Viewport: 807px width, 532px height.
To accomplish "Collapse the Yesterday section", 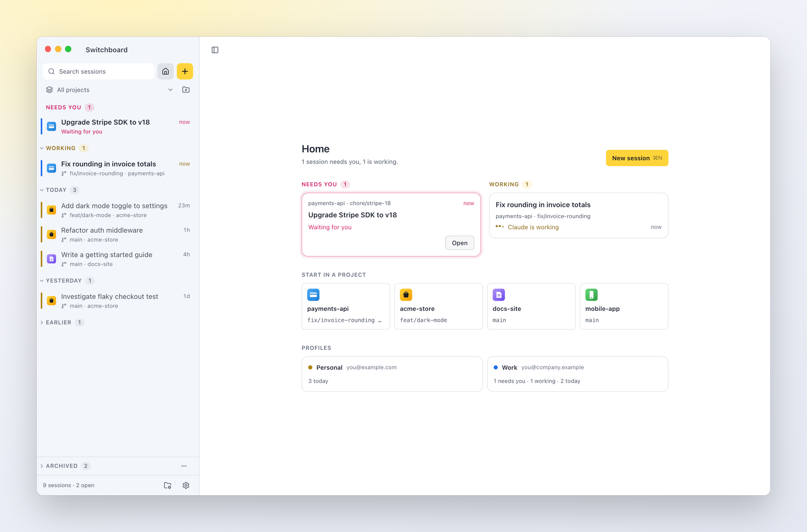I will pyautogui.click(x=42, y=281).
